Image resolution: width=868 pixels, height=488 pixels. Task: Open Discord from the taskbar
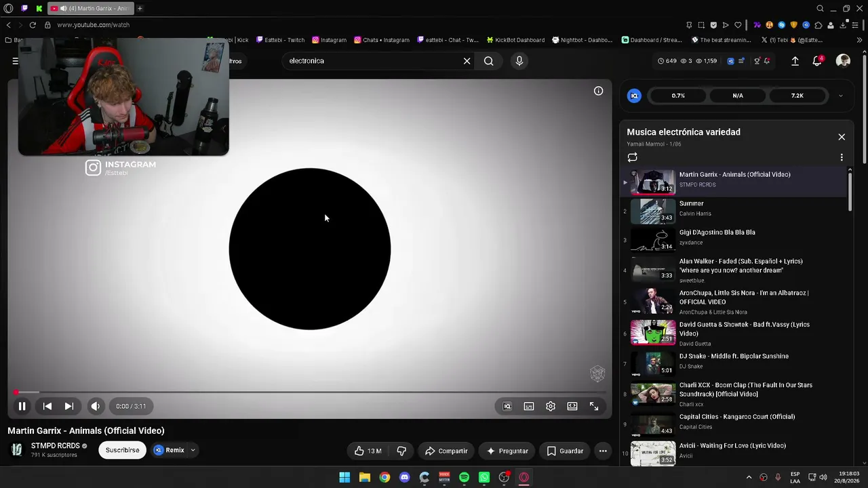click(405, 477)
